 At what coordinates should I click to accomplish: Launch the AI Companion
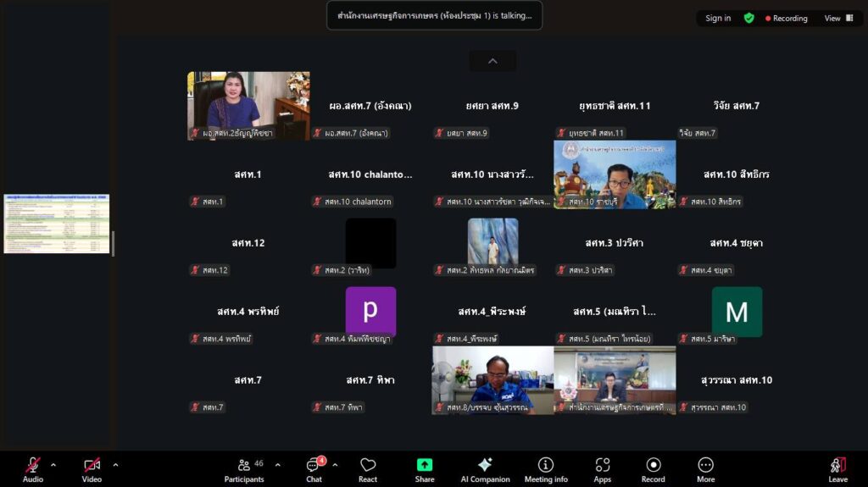tap(484, 469)
